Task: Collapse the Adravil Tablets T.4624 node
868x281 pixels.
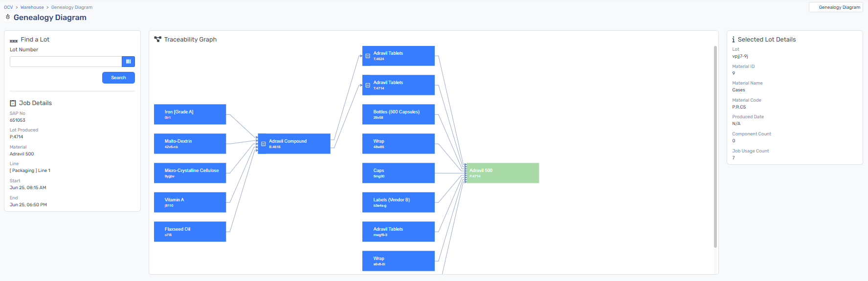Action: [368, 56]
